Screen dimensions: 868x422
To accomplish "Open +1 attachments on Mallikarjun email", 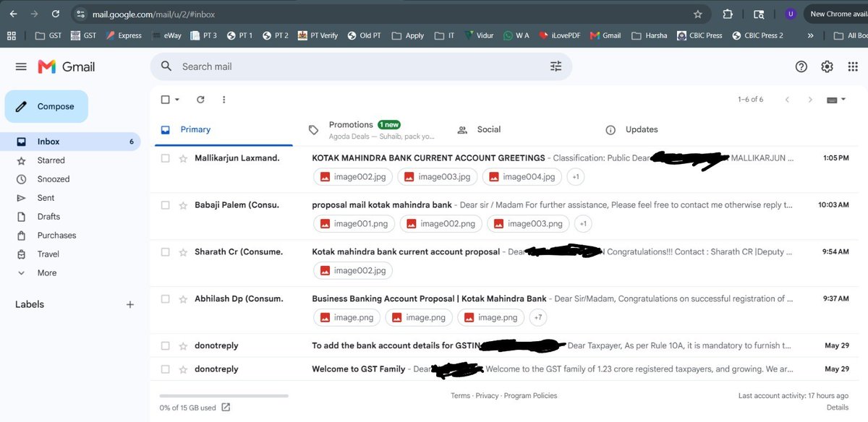I will pos(575,176).
